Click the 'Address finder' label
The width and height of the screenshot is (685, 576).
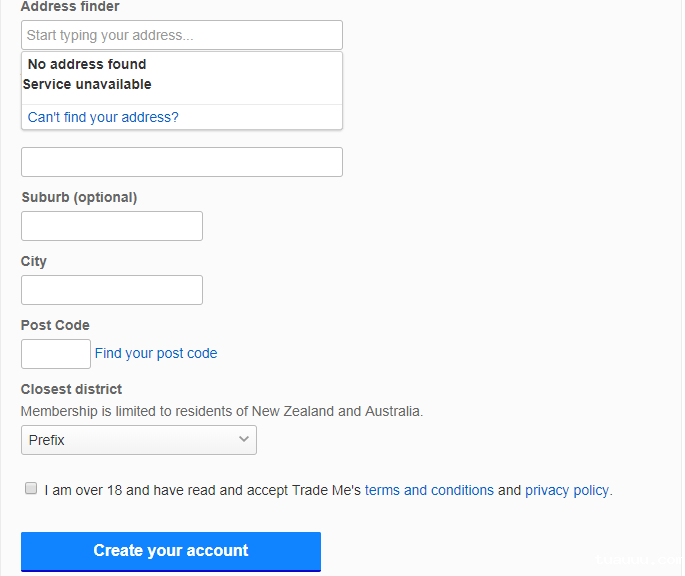(x=70, y=7)
